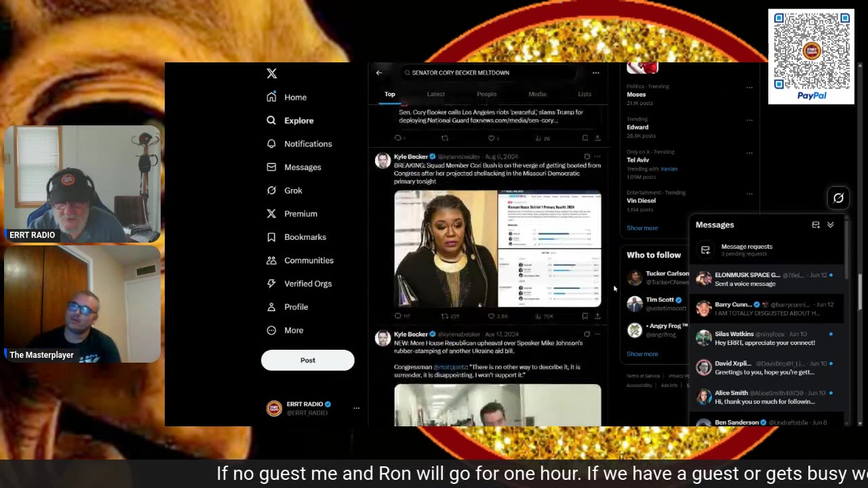The image size is (868, 488).
Task: Click Show more under Who to follow
Action: (642, 354)
